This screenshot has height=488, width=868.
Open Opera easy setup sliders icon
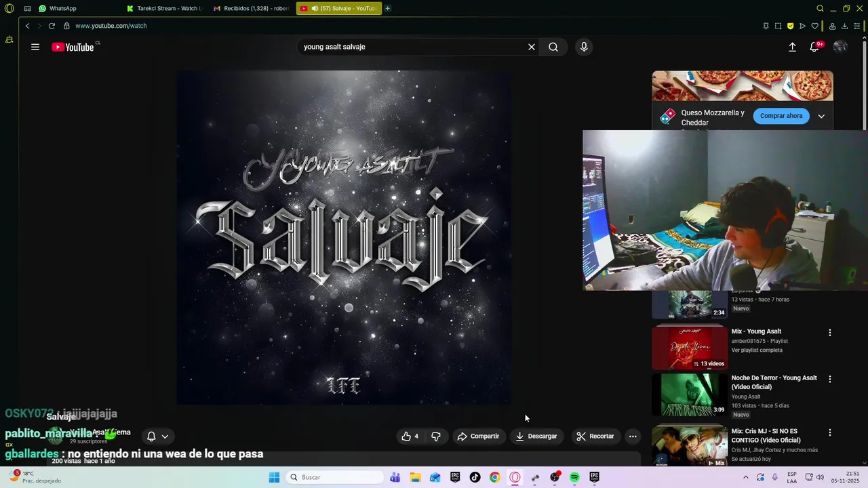pos(857,26)
